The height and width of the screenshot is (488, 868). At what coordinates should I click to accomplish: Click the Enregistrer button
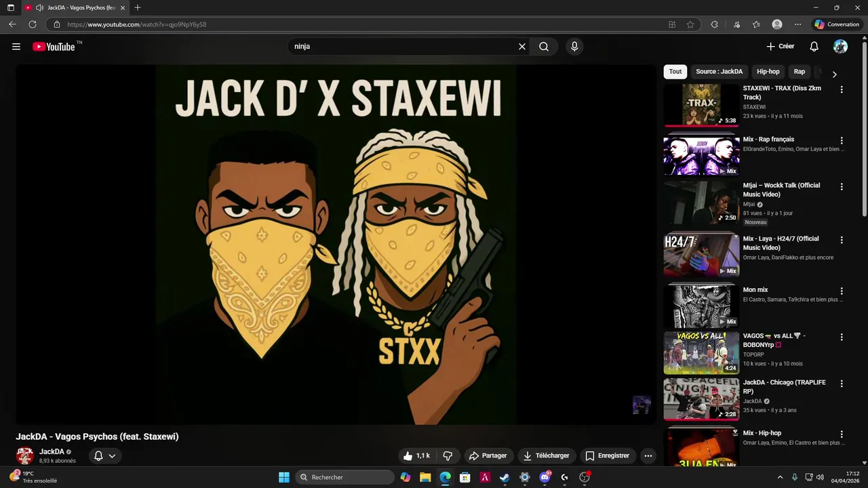tap(608, 455)
